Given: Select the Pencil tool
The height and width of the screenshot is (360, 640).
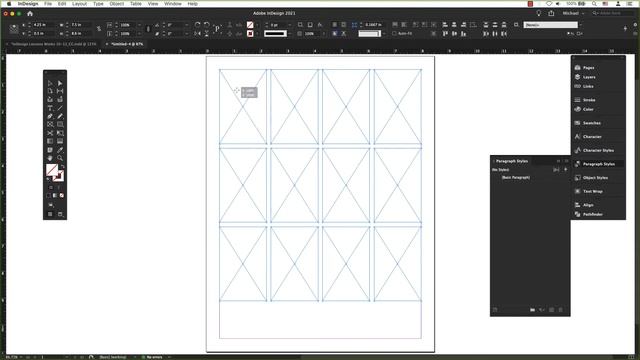Looking at the screenshot, I should click(60, 116).
